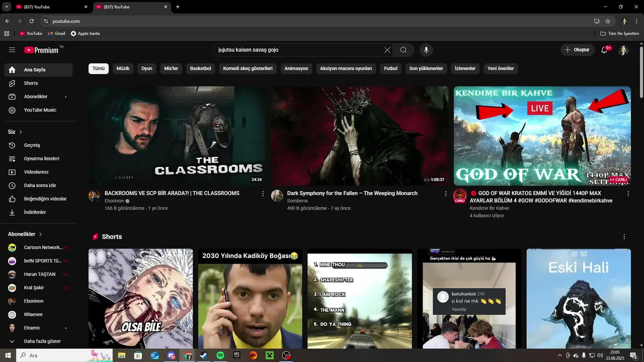Open İndirilenler downloads

(38, 212)
